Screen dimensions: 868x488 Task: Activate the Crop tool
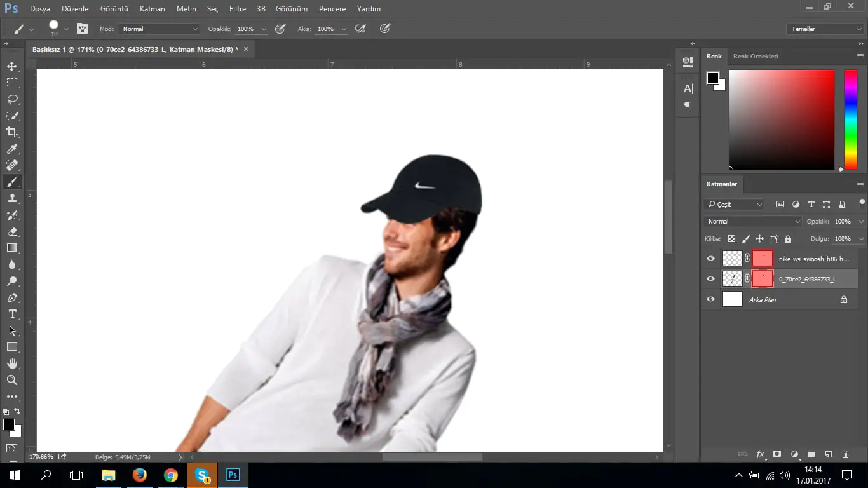point(13,132)
